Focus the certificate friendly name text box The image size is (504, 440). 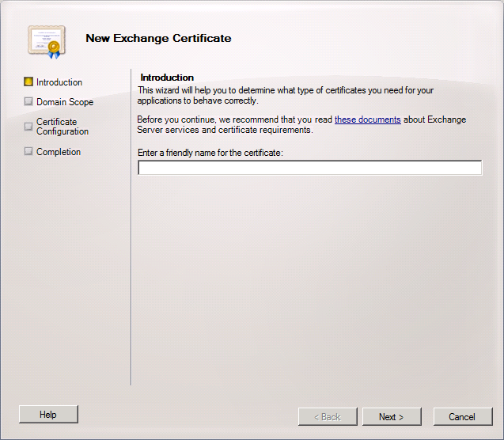click(309, 168)
